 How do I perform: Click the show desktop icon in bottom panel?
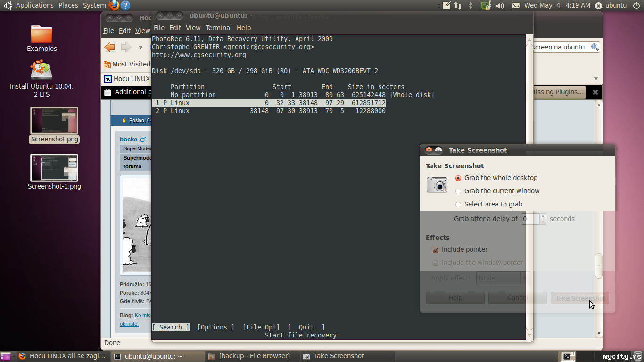6,356
